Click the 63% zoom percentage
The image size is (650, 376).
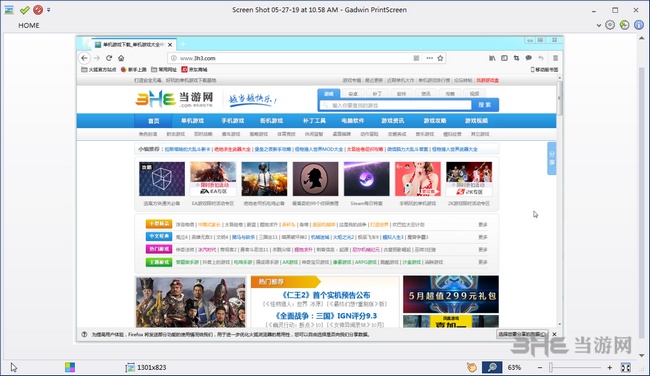pos(514,367)
